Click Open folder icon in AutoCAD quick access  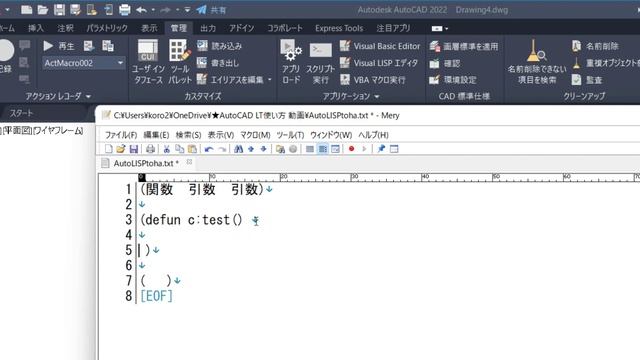click(42, 9)
